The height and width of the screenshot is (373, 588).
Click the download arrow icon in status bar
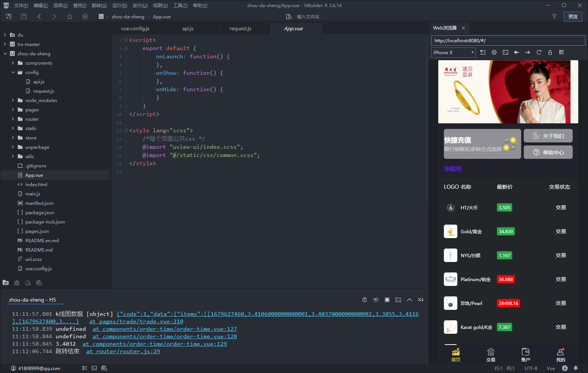(x=565, y=368)
